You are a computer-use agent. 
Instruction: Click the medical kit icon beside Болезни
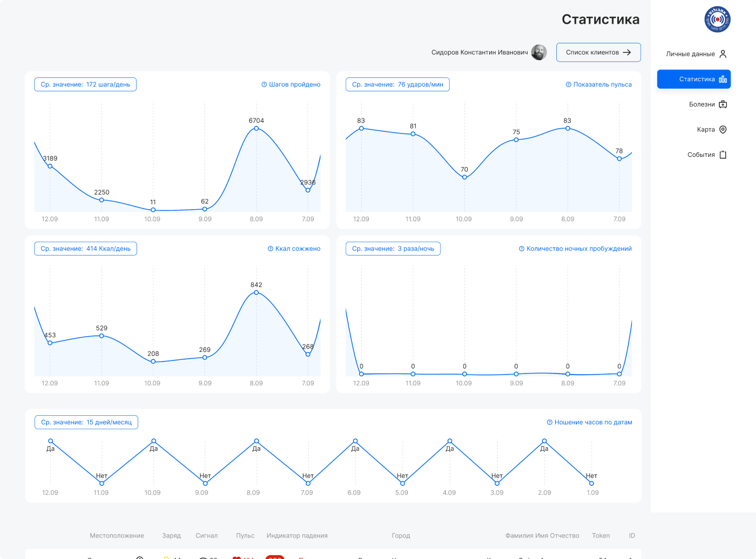pos(723,104)
